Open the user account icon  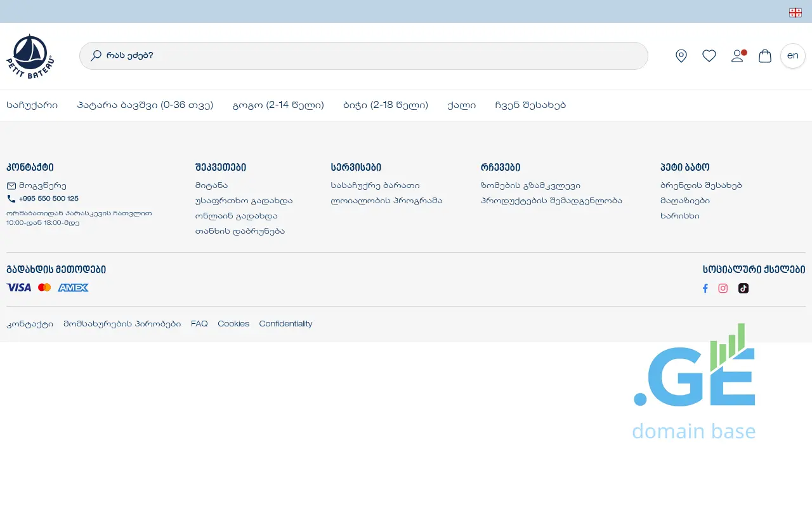(x=737, y=56)
